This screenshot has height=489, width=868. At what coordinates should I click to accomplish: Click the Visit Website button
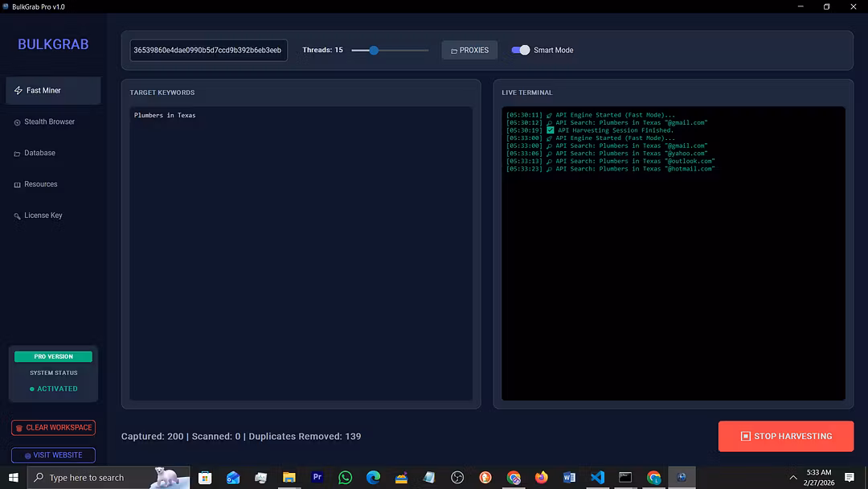53,455
